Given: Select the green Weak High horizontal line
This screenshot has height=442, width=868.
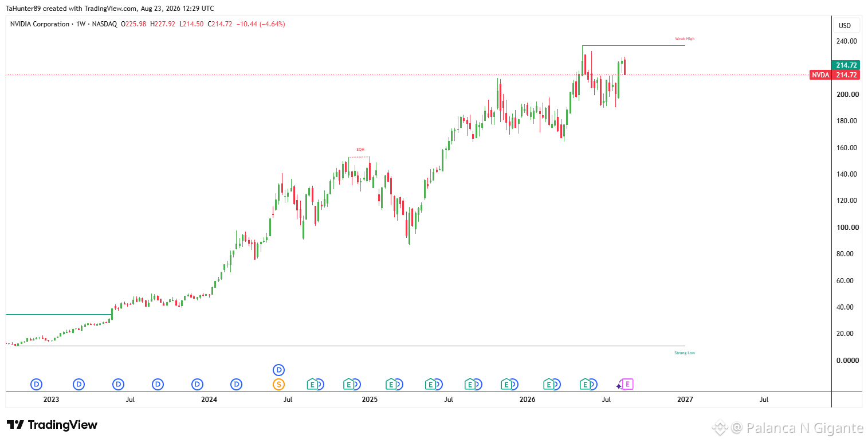Looking at the screenshot, I should click(633, 45).
